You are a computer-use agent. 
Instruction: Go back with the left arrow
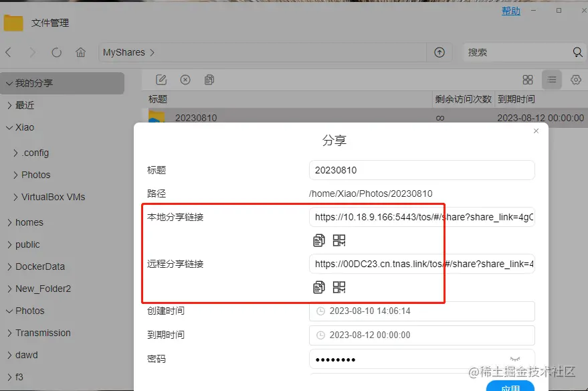coord(8,52)
